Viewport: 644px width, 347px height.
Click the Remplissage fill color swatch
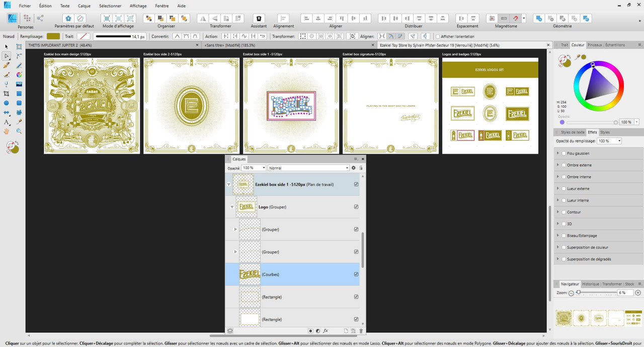click(53, 36)
